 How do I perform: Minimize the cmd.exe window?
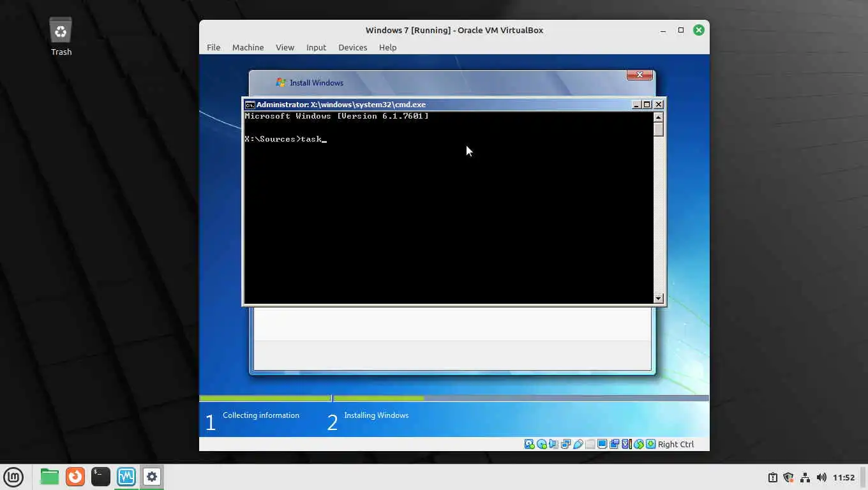click(x=636, y=105)
